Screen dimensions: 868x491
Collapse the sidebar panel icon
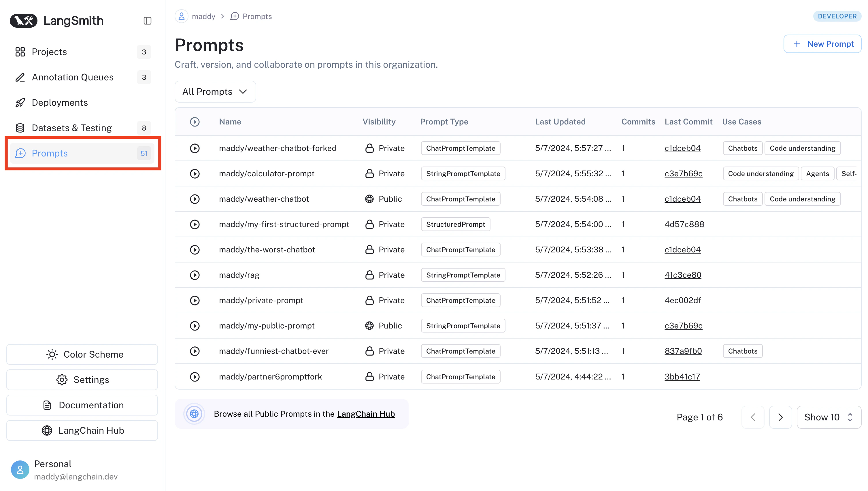147,21
